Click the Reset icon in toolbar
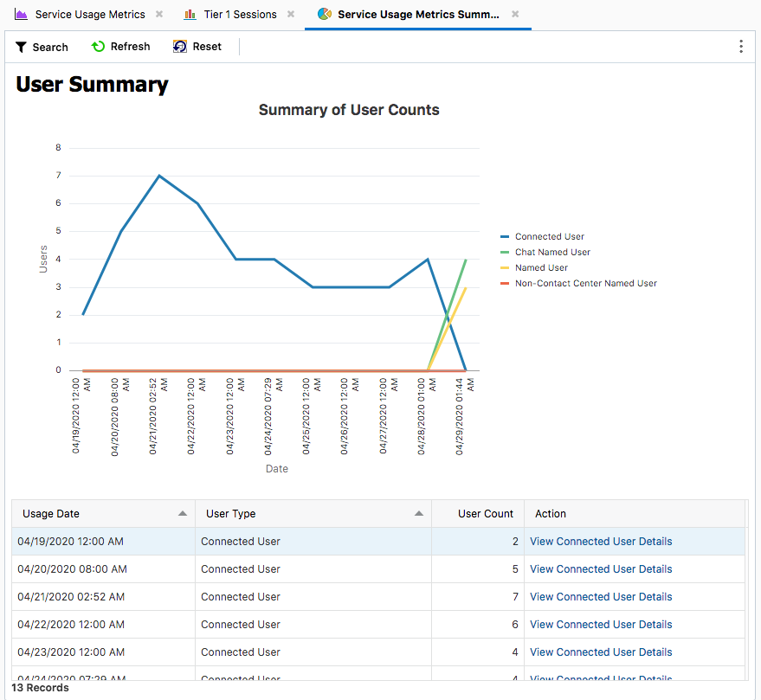The width and height of the screenshot is (761, 700). click(180, 47)
